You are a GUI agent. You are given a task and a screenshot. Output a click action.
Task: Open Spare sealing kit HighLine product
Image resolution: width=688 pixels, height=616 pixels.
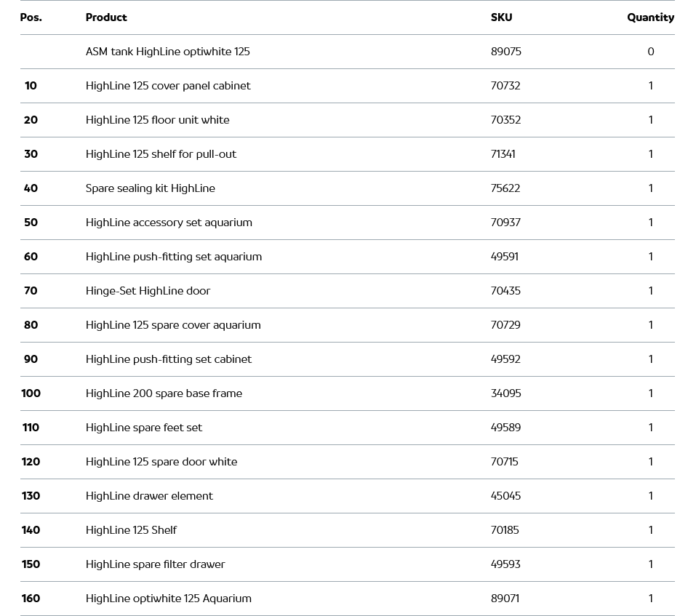[x=151, y=188]
